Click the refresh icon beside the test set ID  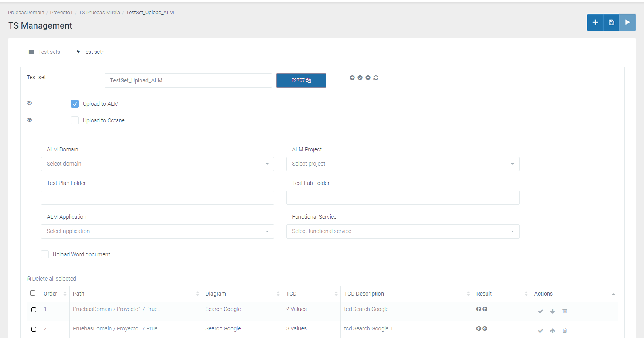click(376, 78)
